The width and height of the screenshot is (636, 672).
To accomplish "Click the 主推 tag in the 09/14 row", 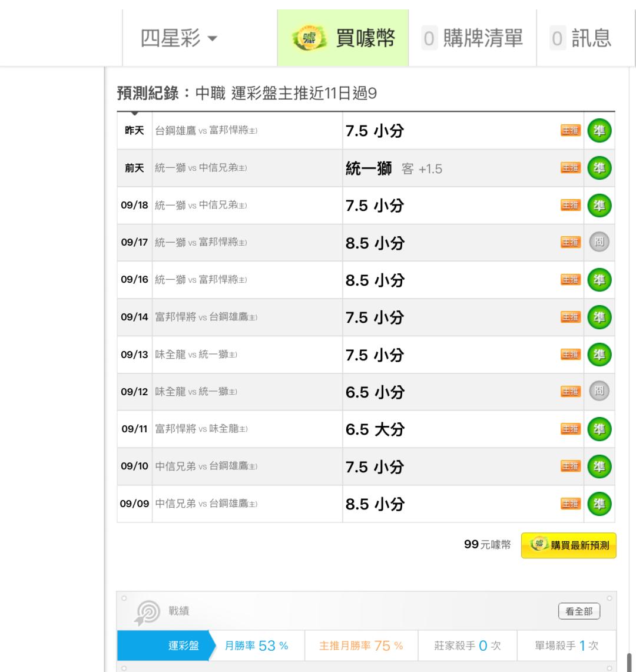I will (x=571, y=317).
